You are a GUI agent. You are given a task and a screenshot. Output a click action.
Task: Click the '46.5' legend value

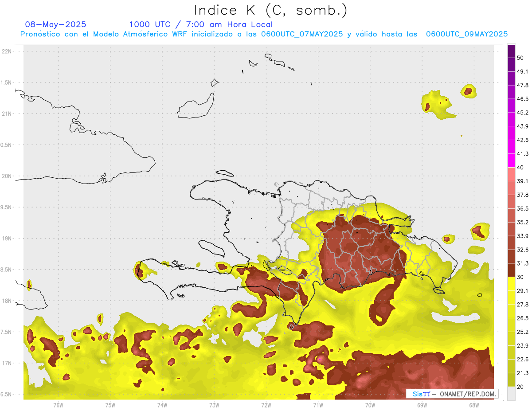click(523, 99)
